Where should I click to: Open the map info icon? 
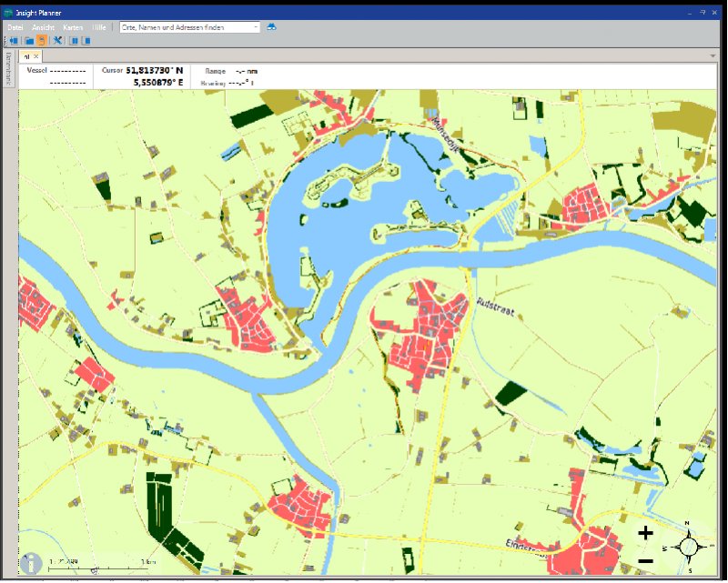(x=31, y=563)
